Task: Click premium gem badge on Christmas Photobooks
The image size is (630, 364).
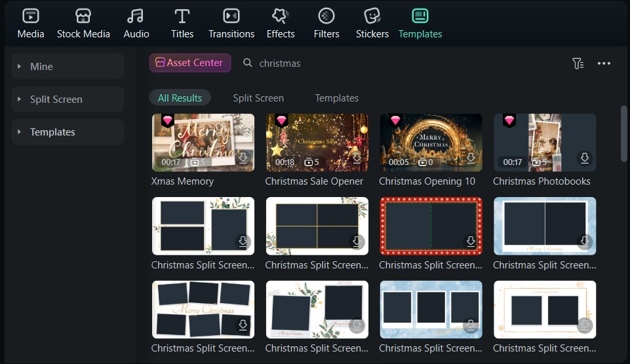Action: [509, 120]
